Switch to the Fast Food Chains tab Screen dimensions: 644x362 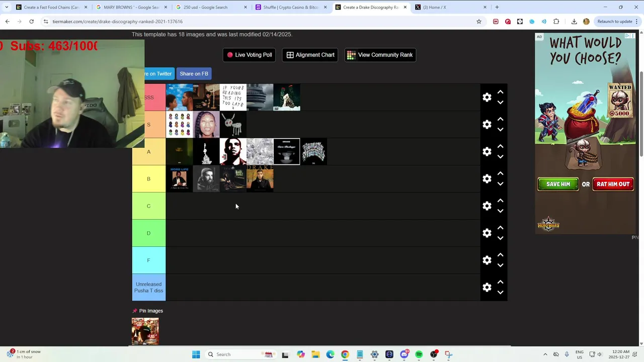50,7
